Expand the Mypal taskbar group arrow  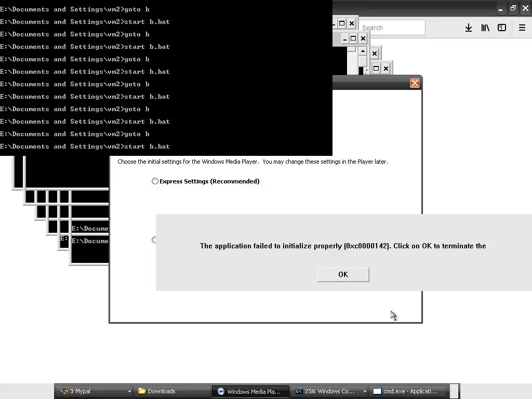tap(129, 392)
